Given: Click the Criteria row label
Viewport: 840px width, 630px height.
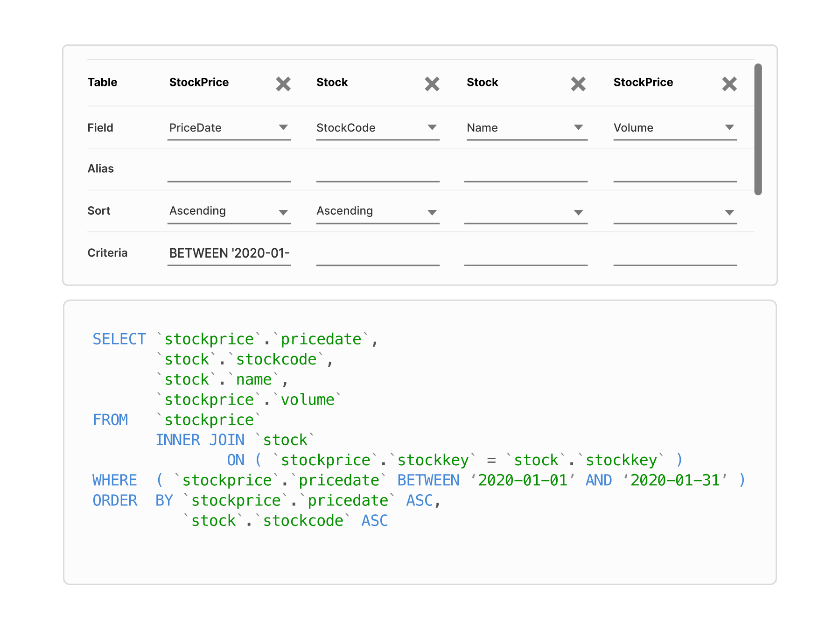Looking at the screenshot, I should [107, 253].
